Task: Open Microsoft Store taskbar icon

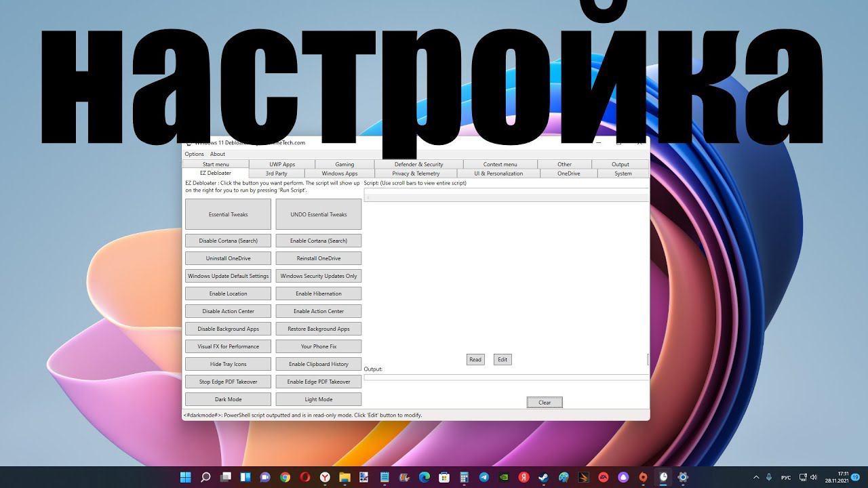Action: [444, 477]
